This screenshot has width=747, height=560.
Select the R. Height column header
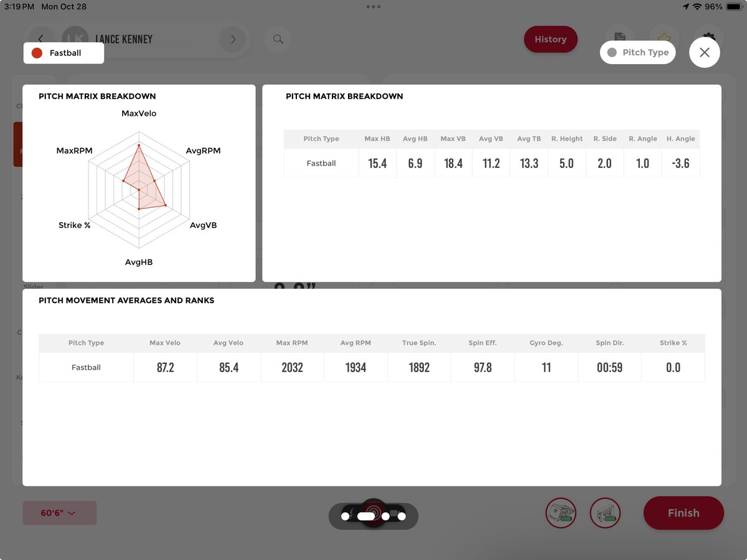(x=567, y=139)
